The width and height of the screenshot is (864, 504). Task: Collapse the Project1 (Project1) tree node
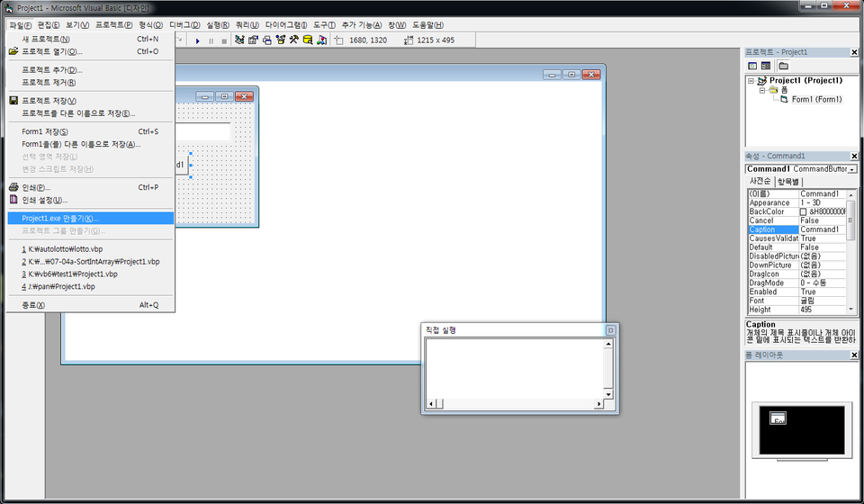(x=751, y=80)
